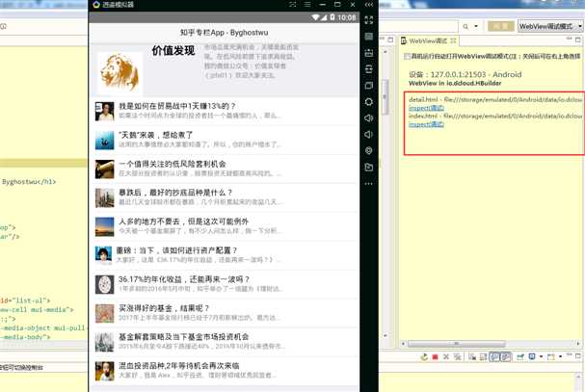Stop the running process (red square)
Screen dimensions: 585x392
point(435,357)
